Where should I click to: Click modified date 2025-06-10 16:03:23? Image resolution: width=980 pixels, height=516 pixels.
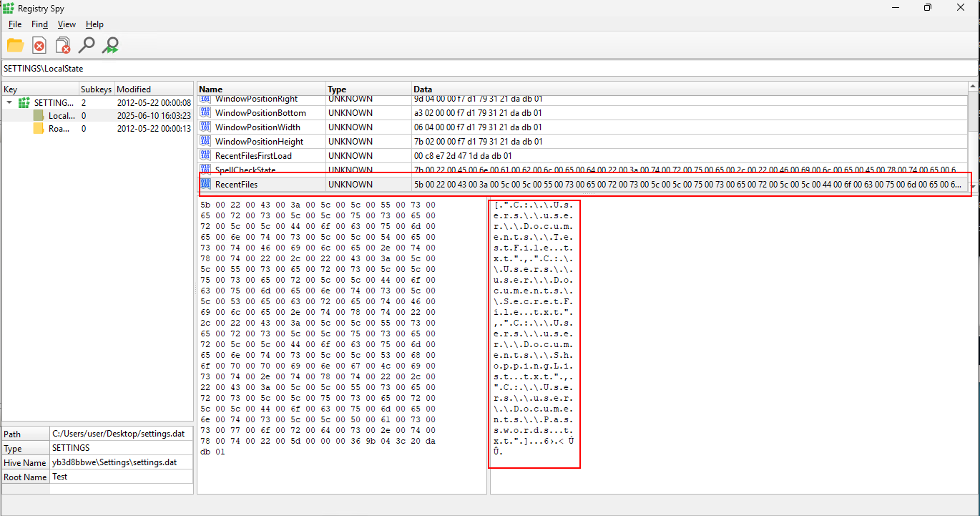tap(154, 115)
